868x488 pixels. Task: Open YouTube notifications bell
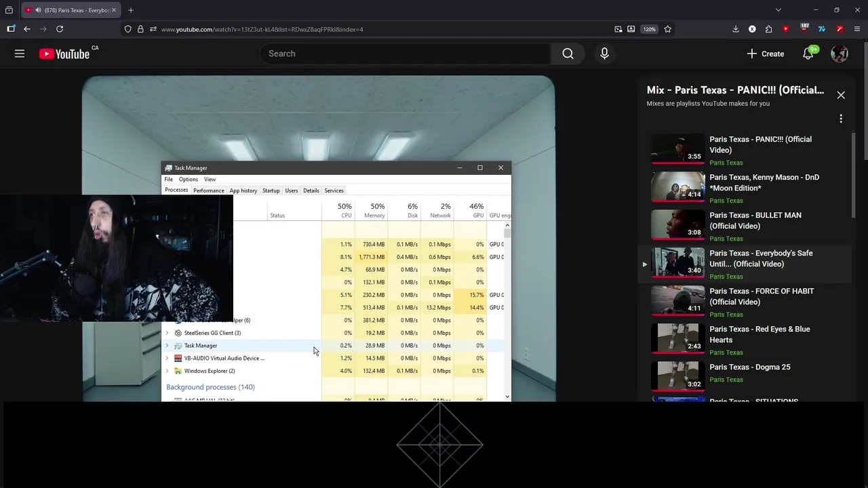click(x=808, y=54)
